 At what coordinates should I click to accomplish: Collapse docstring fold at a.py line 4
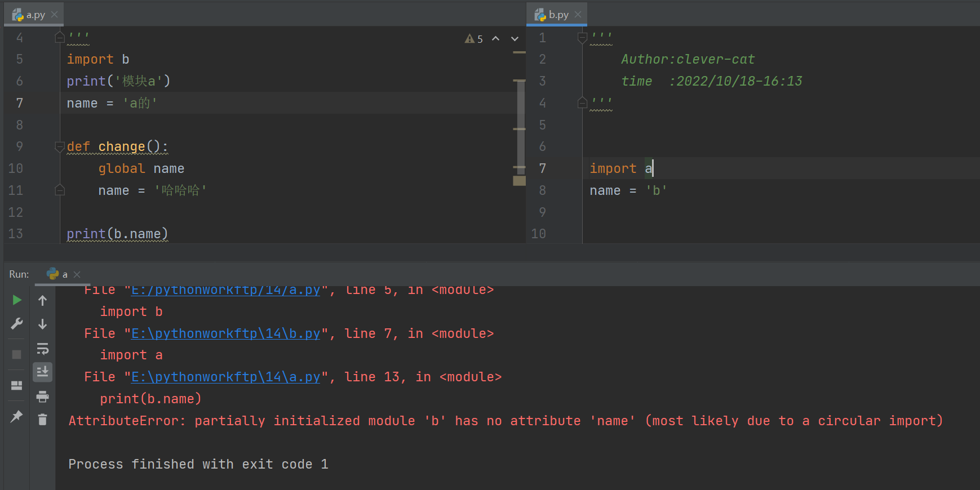[60, 37]
